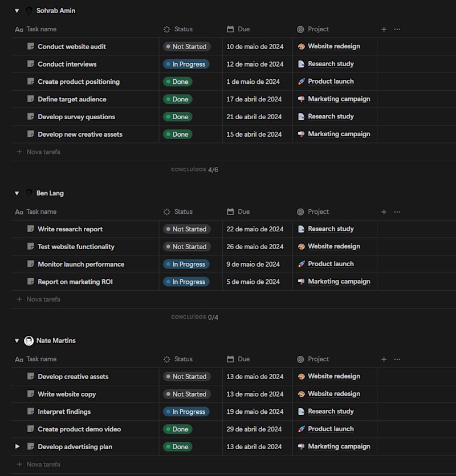Add Nova tarefa under Nate Martins
The image size is (456, 476).
pos(39,464)
